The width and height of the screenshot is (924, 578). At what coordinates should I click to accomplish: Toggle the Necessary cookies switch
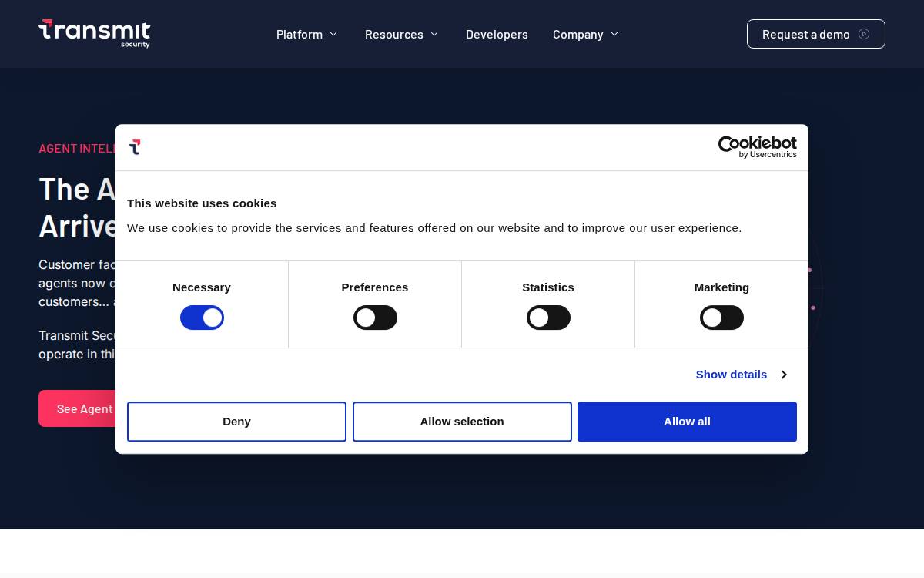[x=202, y=318]
